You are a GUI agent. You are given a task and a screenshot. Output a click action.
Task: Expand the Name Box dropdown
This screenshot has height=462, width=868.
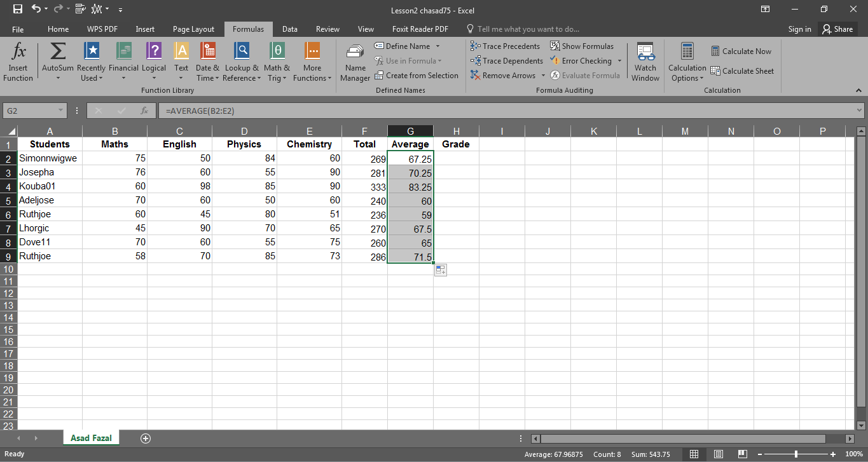(61, 111)
